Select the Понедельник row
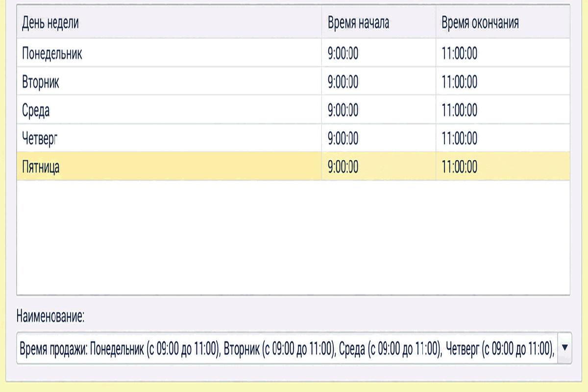588x392 pixels. pyautogui.click(x=293, y=53)
